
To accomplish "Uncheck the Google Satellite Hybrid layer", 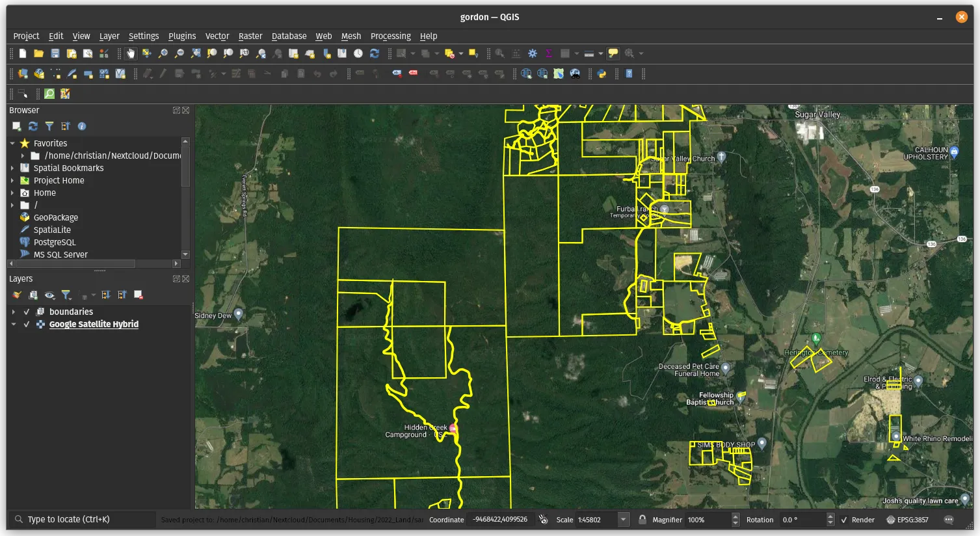I will [x=27, y=324].
